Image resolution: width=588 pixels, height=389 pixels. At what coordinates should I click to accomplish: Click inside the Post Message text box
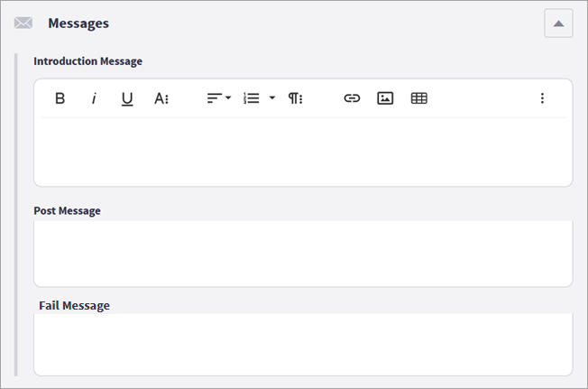(x=303, y=254)
